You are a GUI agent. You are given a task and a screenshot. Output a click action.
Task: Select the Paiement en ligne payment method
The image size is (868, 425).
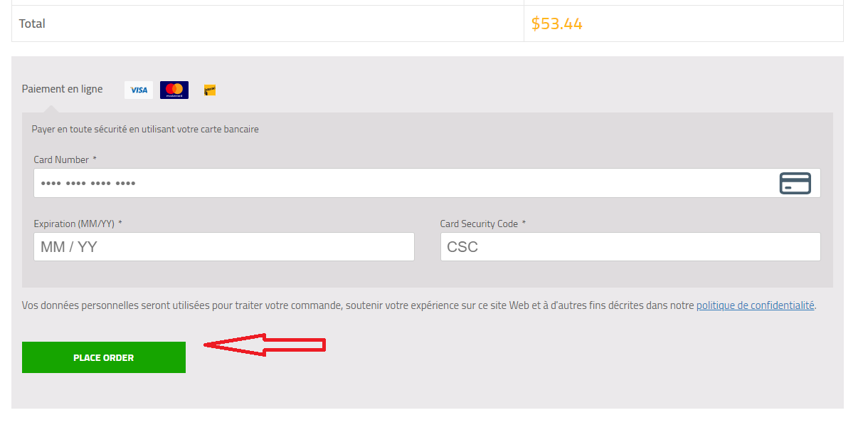click(x=62, y=89)
